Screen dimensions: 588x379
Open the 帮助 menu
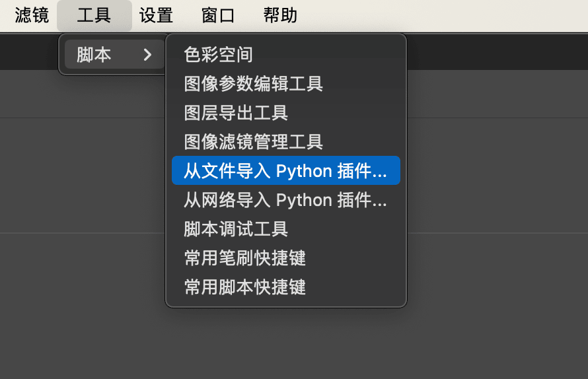pos(280,15)
